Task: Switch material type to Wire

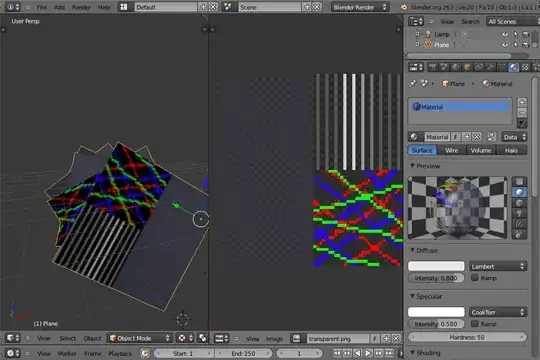Action: (451, 150)
